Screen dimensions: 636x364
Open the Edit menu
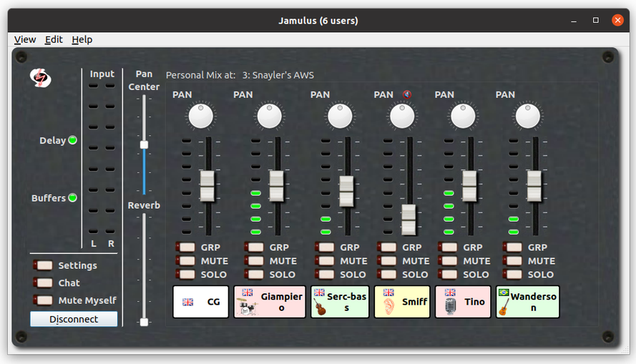coord(54,40)
